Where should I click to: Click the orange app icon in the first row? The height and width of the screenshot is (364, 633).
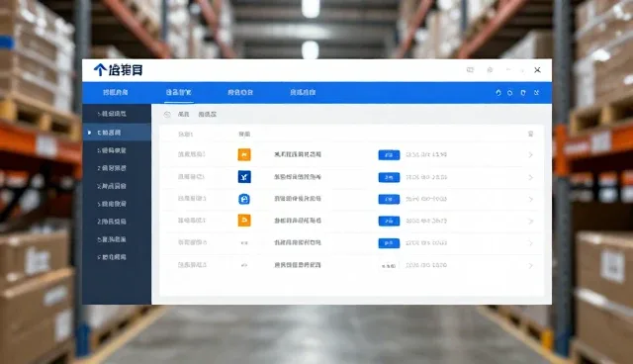click(244, 154)
